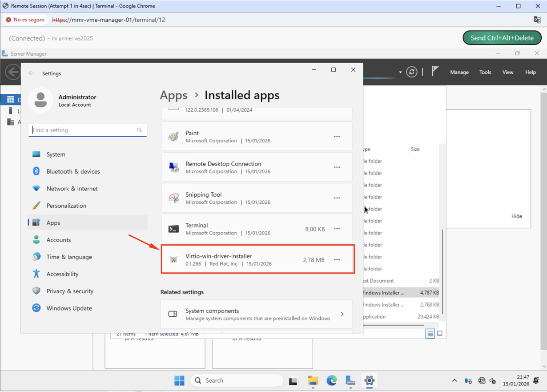Click the refresh icon in Server Manager toolbar
The width and height of the screenshot is (547, 392).
411,72
